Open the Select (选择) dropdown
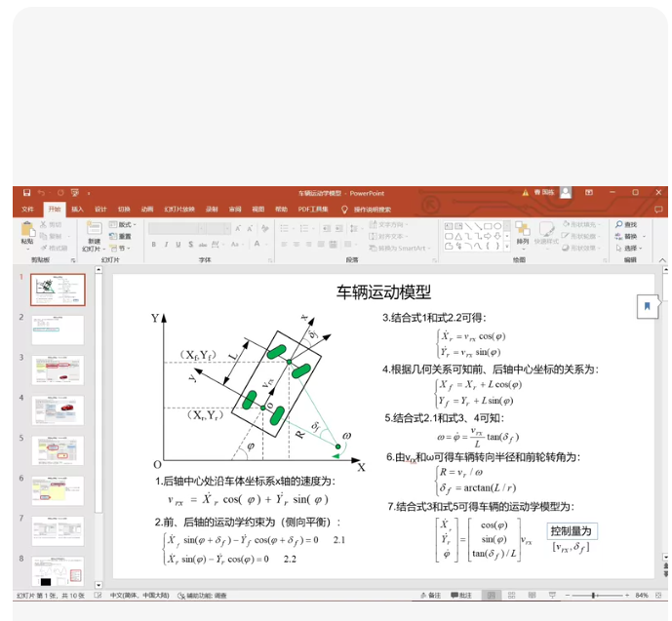The image size is (672, 621). coord(629,248)
